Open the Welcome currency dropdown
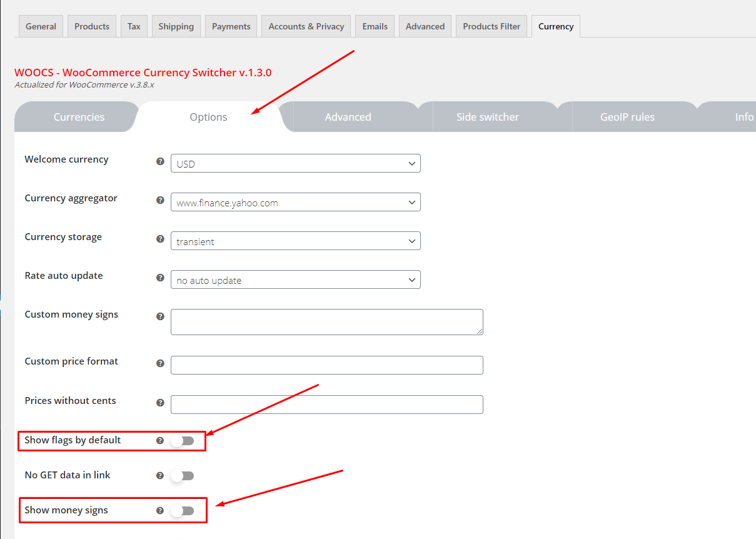The width and height of the screenshot is (756, 539). [x=296, y=163]
